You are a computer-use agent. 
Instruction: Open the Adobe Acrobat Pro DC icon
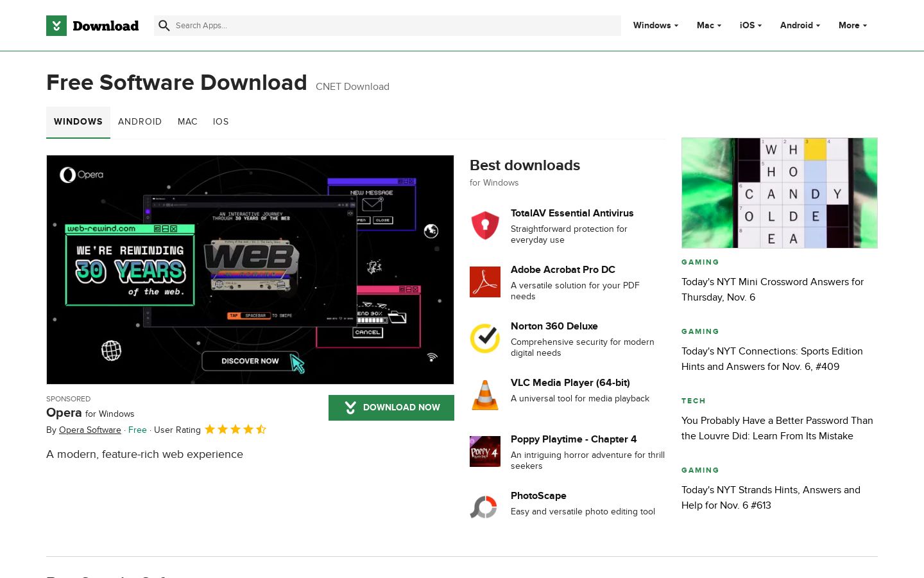click(x=485, y=282)
